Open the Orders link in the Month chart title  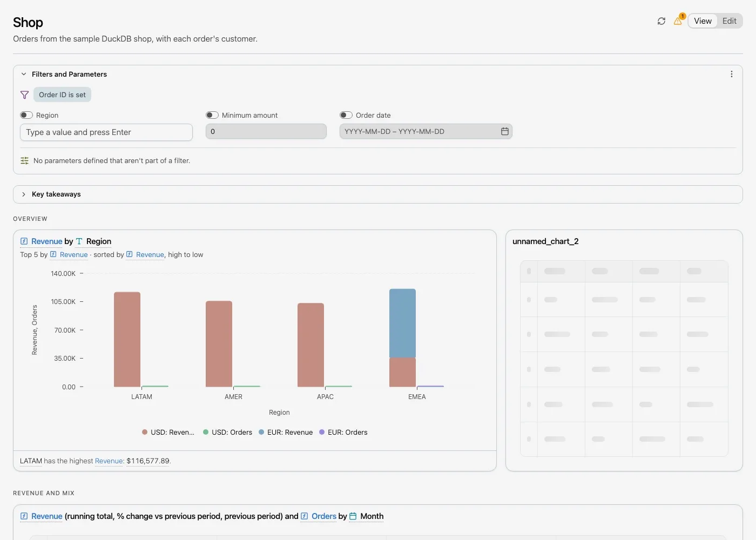[324, 516]
